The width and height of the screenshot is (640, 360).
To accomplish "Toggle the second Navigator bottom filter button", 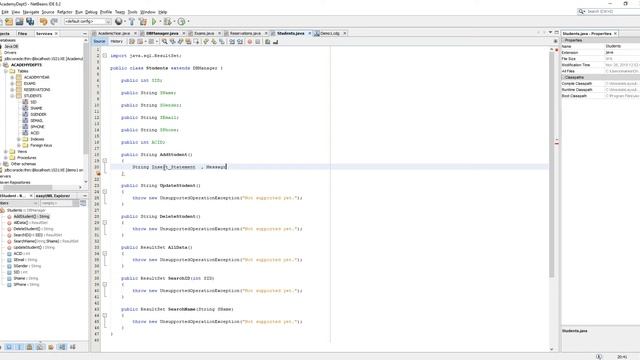I will click(19, 347).
